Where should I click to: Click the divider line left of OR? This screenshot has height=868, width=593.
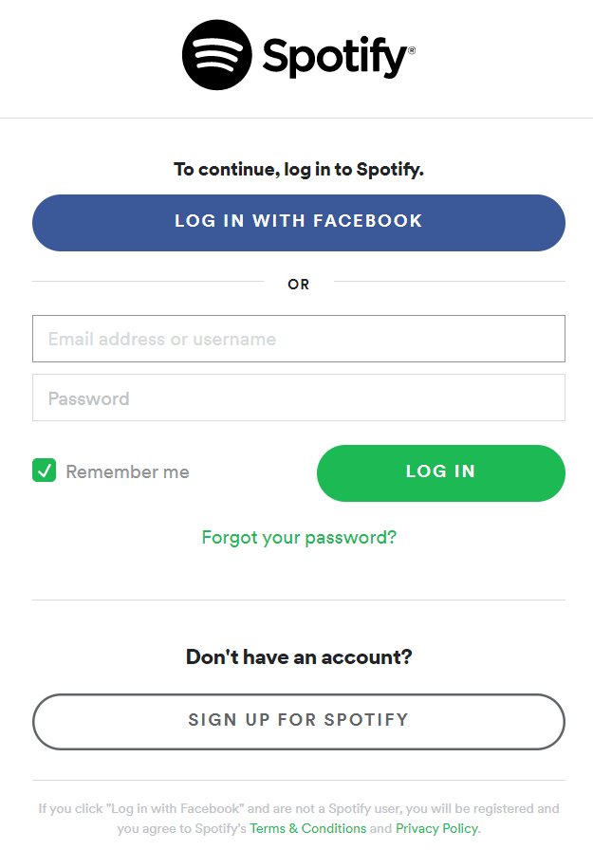click(x=148, y=282)
